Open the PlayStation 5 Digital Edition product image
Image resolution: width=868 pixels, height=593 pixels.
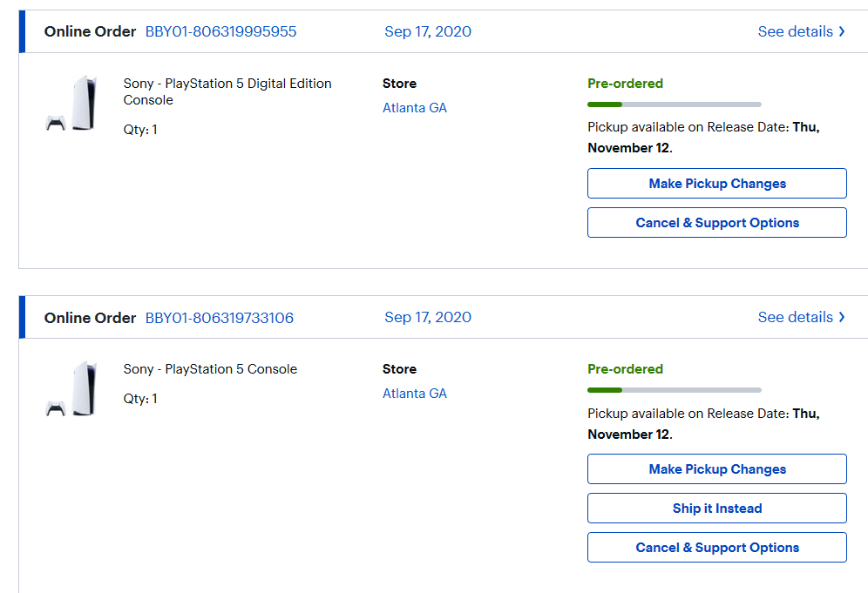pyautogui.click(x=71, y=103)
